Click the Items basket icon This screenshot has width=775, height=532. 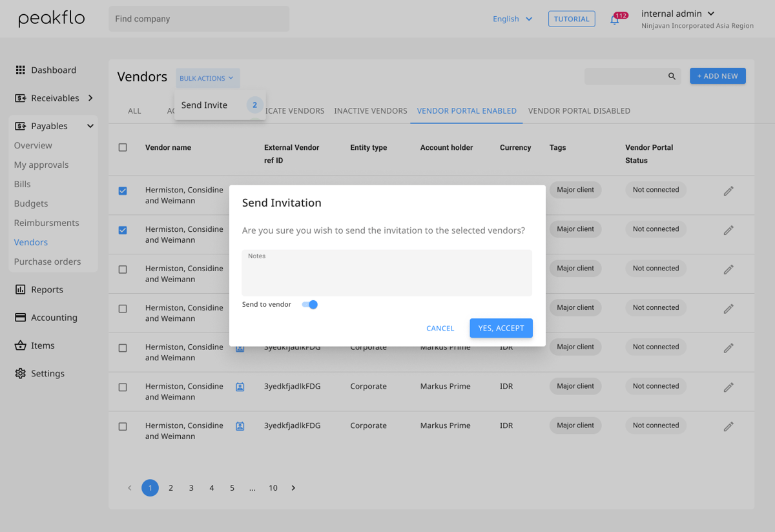coord(21,345)
